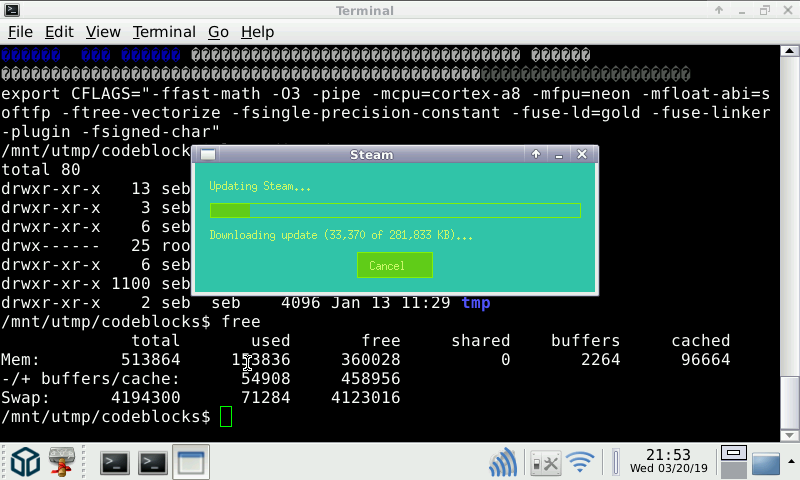
Task: Switch to the second terminal taskbar entry
Action: [152, 462]
